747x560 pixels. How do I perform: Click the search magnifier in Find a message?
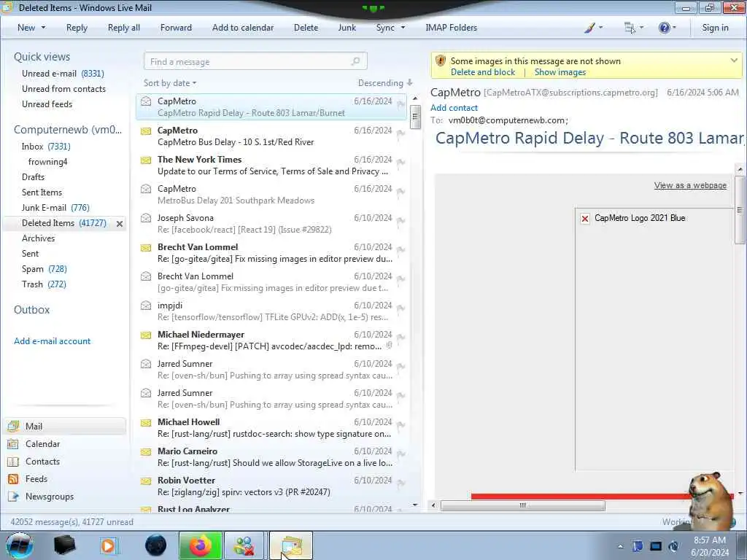click(x=355, y=61)
